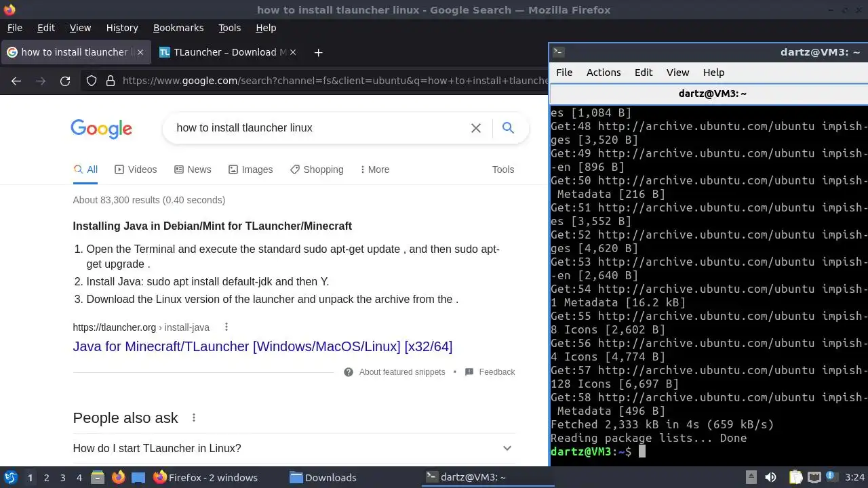Open terminal Edit menu
Screen dimensions: 868x488
coord(644,73)
